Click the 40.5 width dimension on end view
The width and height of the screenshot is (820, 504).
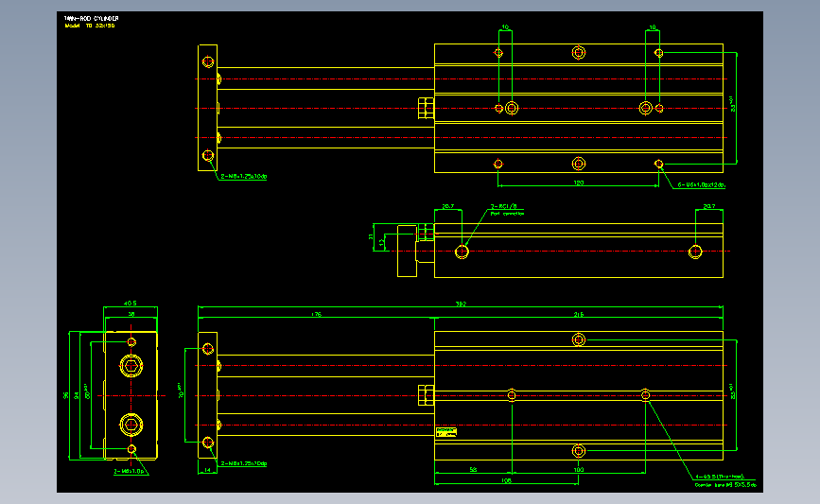(x=131, y=304)
